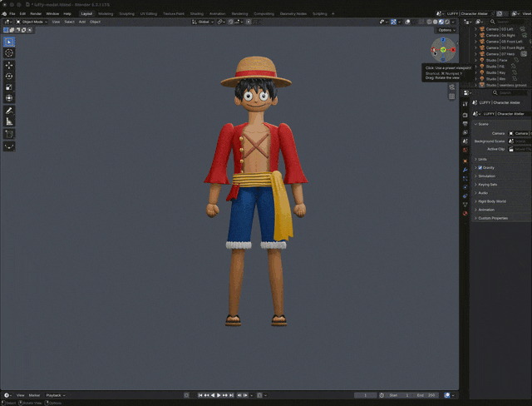
Task: Switch to material preview shading
Action: pos(441,22)
